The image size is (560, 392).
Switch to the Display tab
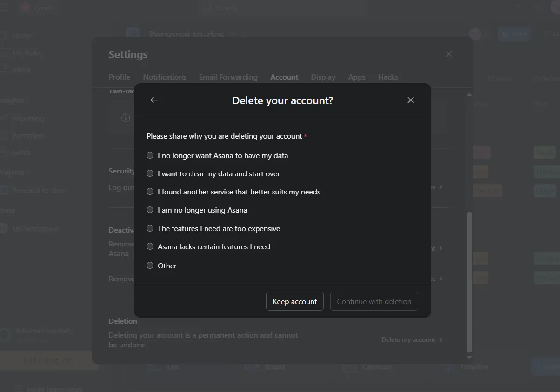(x=323, y=77)
